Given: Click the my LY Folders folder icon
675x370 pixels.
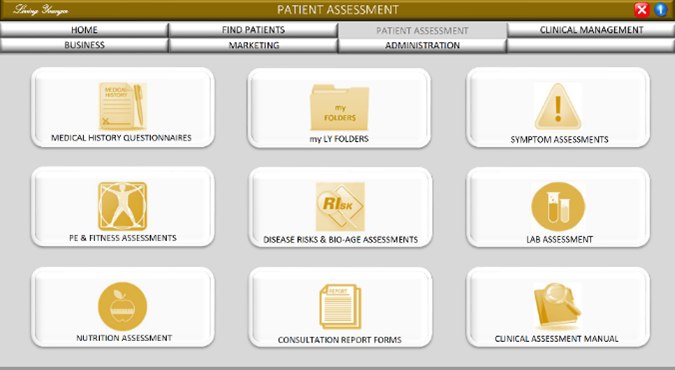Looking at the screenshot, I should tap(339, 108).
